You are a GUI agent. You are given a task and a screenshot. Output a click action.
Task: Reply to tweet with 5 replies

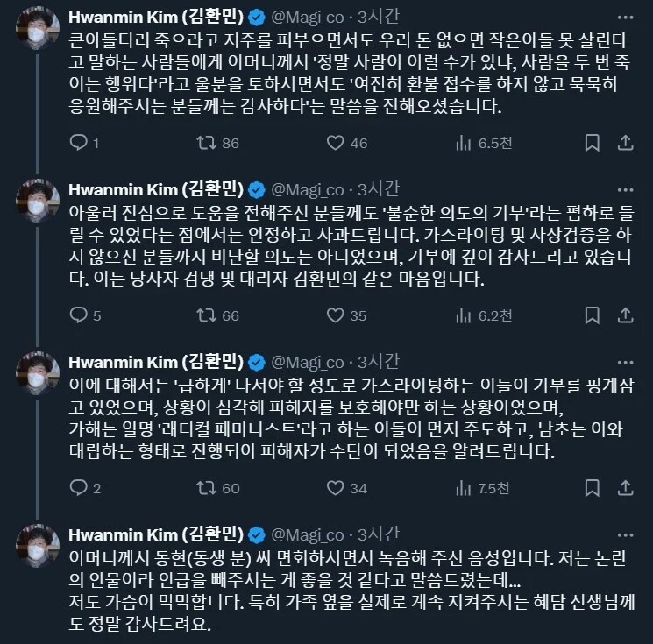click(x=77, y=315)
